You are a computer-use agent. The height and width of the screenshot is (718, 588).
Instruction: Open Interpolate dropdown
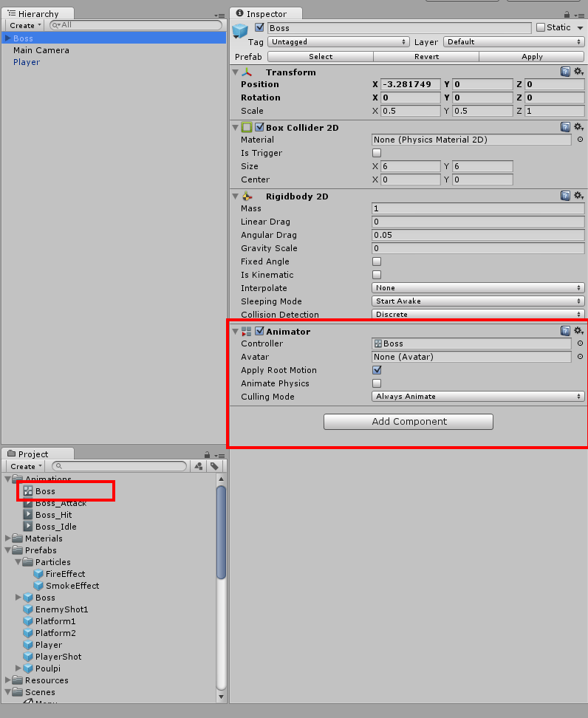point(478,287)
